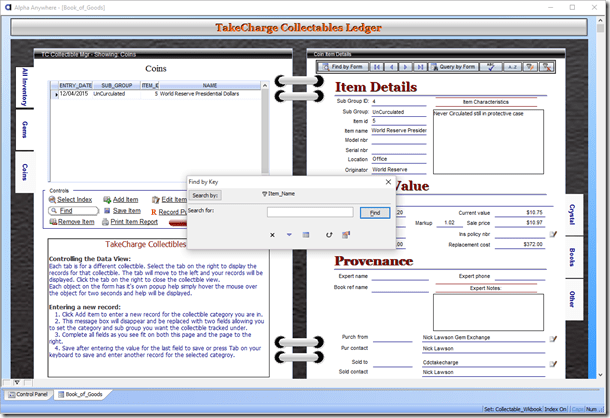Click the refresh arrow icon in Find dialog
Screen dimensions: 610x418
coord(329,235)
